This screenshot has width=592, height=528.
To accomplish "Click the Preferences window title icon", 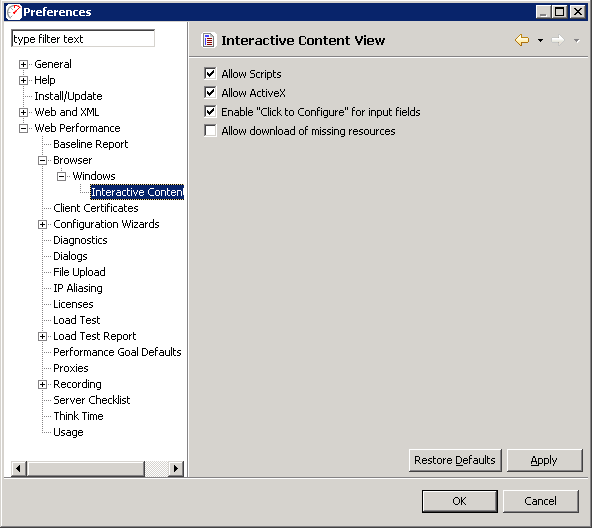I will coord(14,12).
